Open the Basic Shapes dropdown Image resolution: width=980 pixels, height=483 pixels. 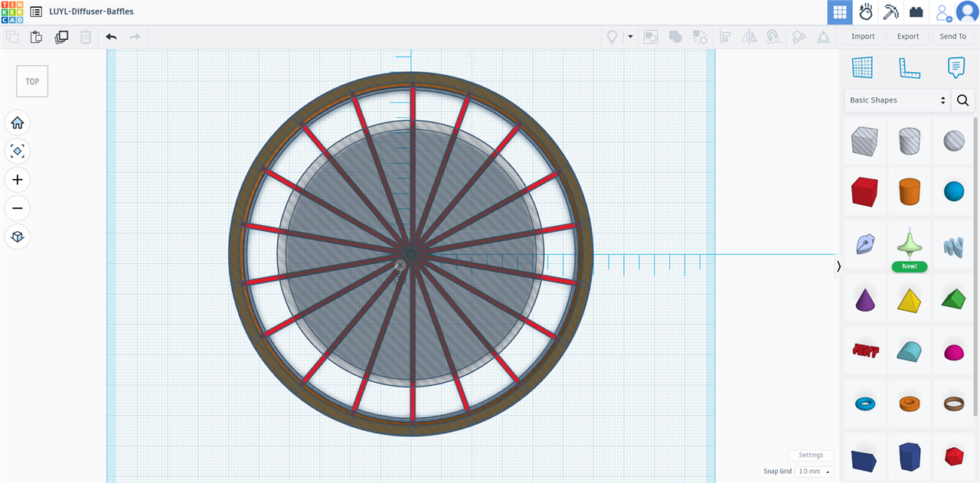[897, 100]
